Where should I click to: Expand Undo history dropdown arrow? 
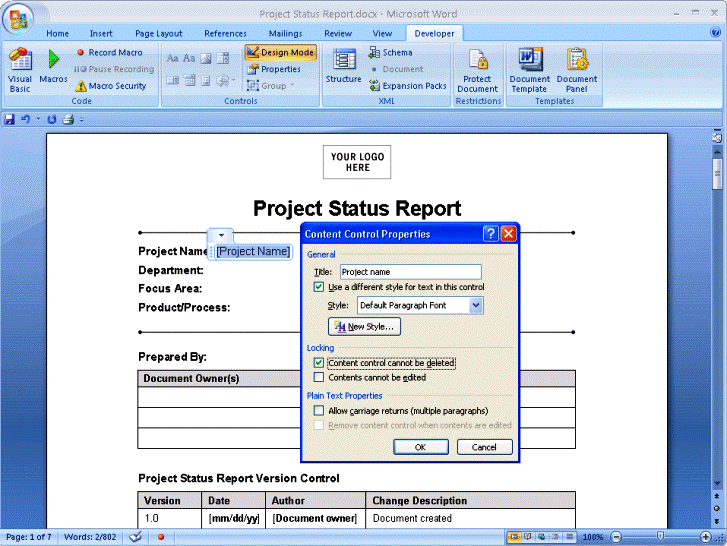(38, 120)
